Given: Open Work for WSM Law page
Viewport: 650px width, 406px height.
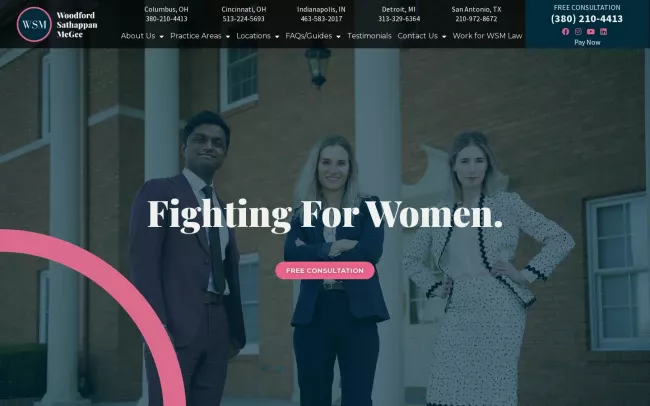Looking at the screenshot, I should 487,36.
